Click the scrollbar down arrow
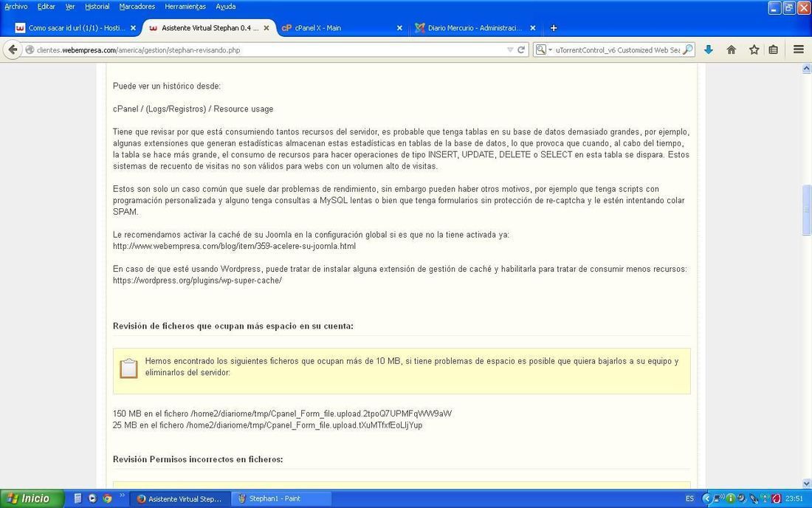The height and width of the screenshot is (508, 812). coord(806,483)
